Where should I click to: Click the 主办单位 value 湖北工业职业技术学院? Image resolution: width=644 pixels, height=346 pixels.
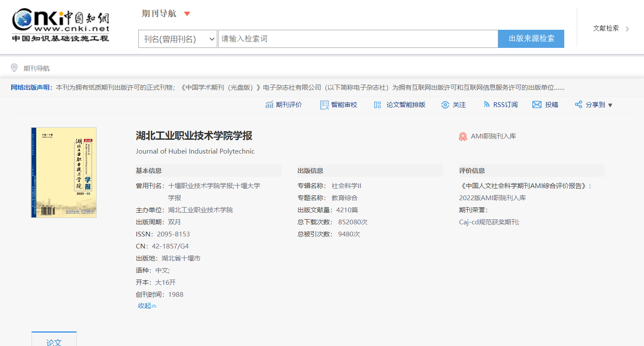pyautogui.click(x=200, y=210)
